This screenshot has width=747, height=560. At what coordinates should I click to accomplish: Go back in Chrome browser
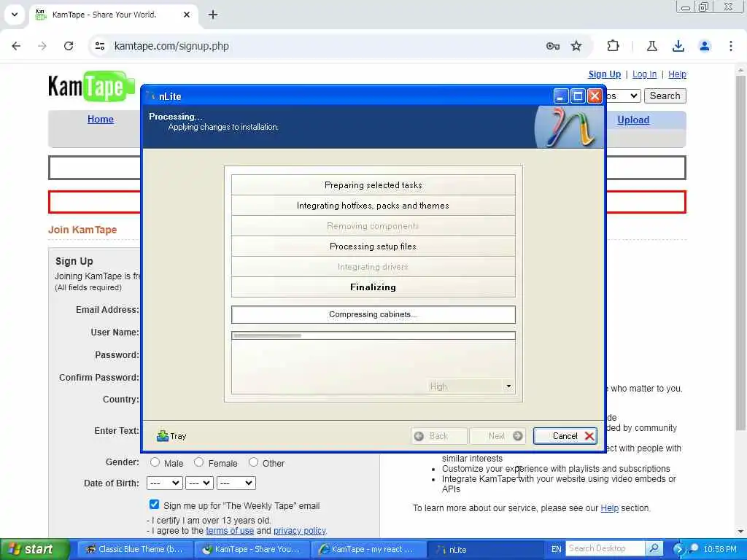(16, 46)
